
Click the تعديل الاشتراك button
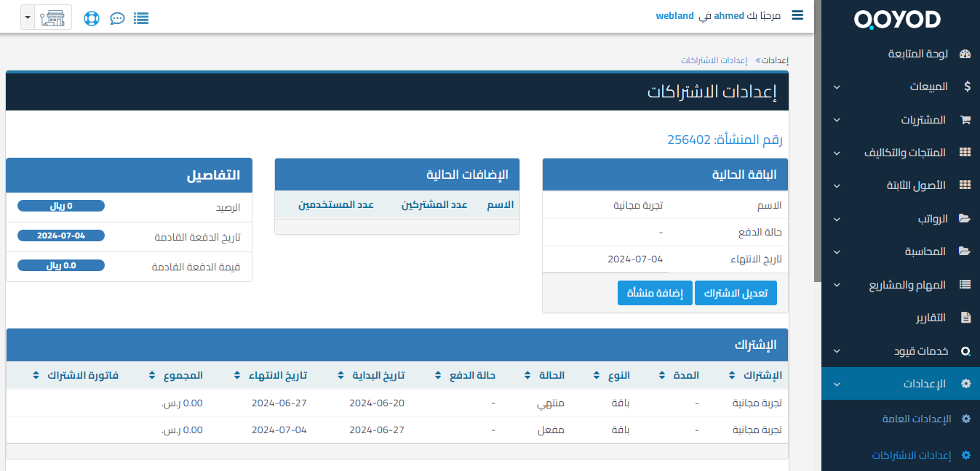(735, 293)
